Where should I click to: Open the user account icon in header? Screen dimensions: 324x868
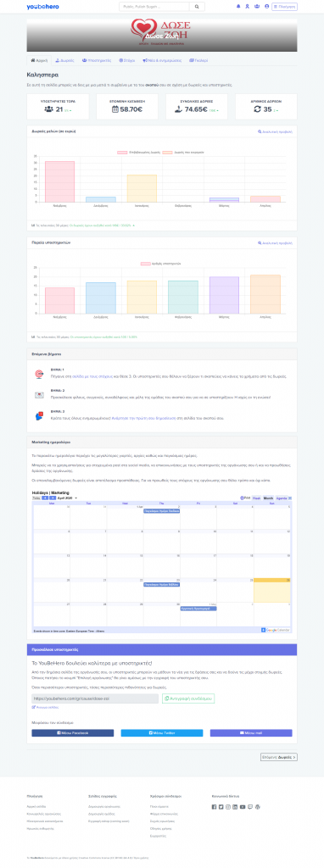(x=267, y=7)
